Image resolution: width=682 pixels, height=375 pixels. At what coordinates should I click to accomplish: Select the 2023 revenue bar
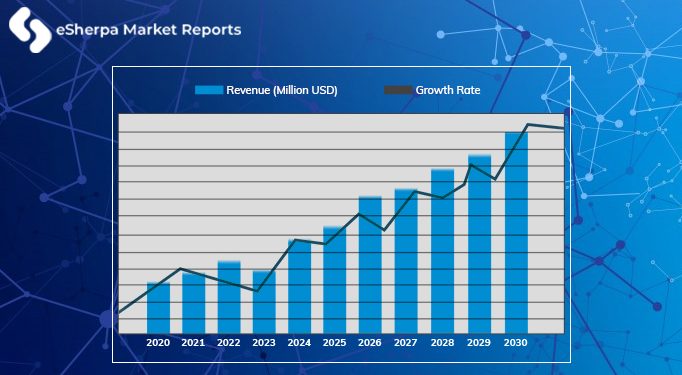(x=264, y=302)
